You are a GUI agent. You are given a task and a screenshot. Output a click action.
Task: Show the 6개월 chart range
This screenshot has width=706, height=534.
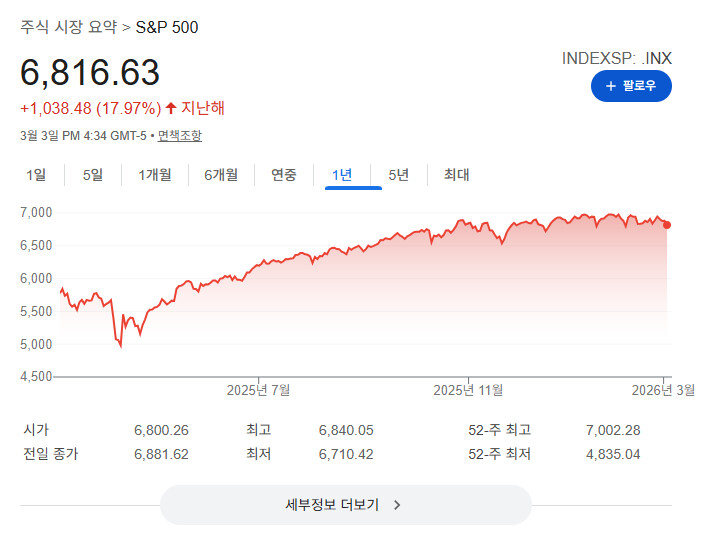(x=221, y=175)
